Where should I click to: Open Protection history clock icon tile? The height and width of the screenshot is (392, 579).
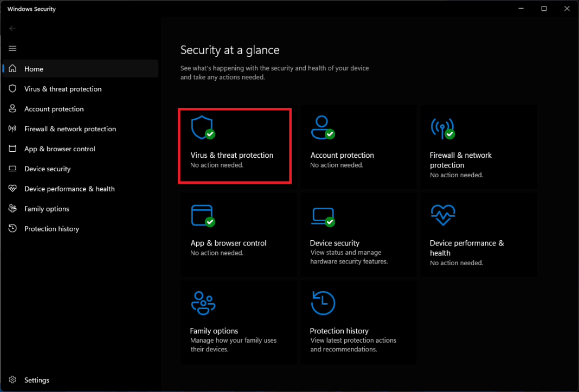323,303
